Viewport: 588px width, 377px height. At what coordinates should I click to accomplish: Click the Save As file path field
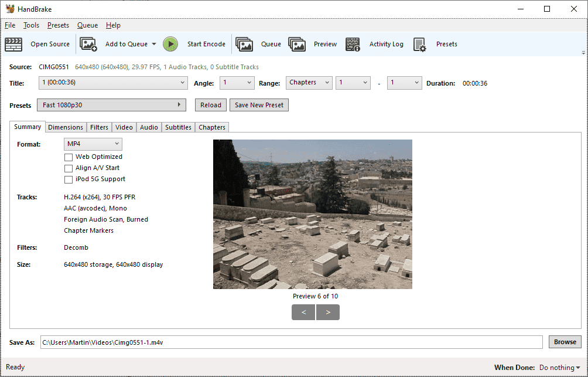click(x=292, y=342)
